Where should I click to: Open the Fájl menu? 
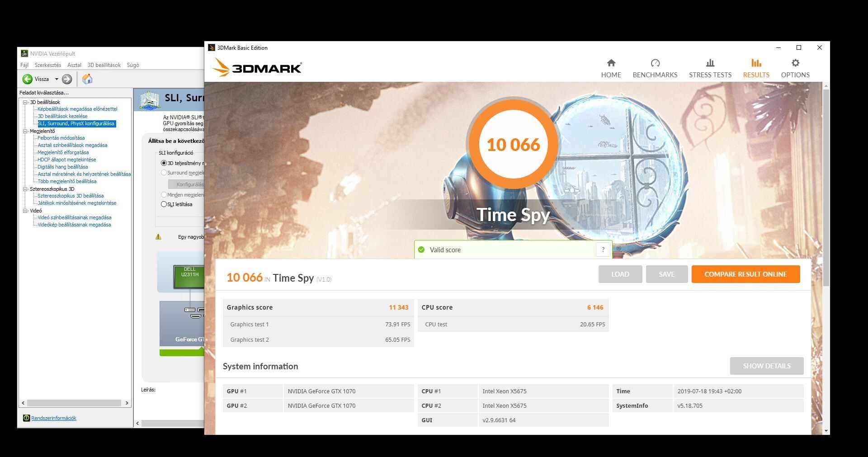point(24,65)
